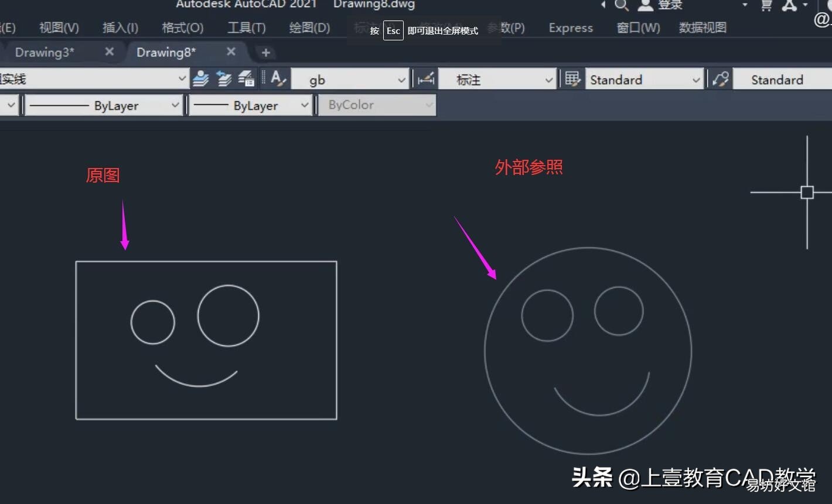Open the dimension style icon before 标注
The image size is (832, 504).
click(x=426, y=78)
